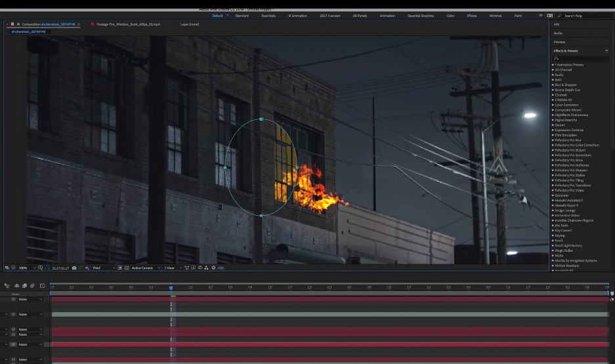Image resolution: width=615 pixels, height=364 pixels.
Task: Select the Footage Fire_Window_Burst_60fps_02.mp4 tab
Action: [x=128, y=24]
